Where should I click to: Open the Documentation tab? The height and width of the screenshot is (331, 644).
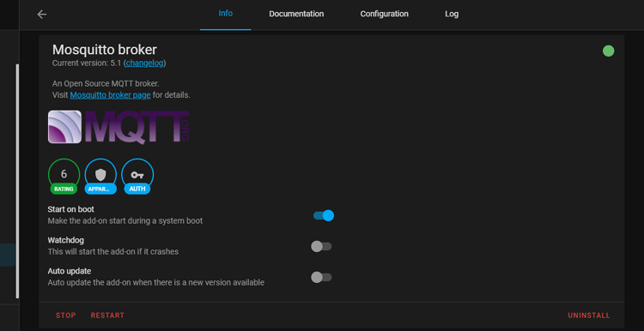pyautogui.click(x=296, y=14)
